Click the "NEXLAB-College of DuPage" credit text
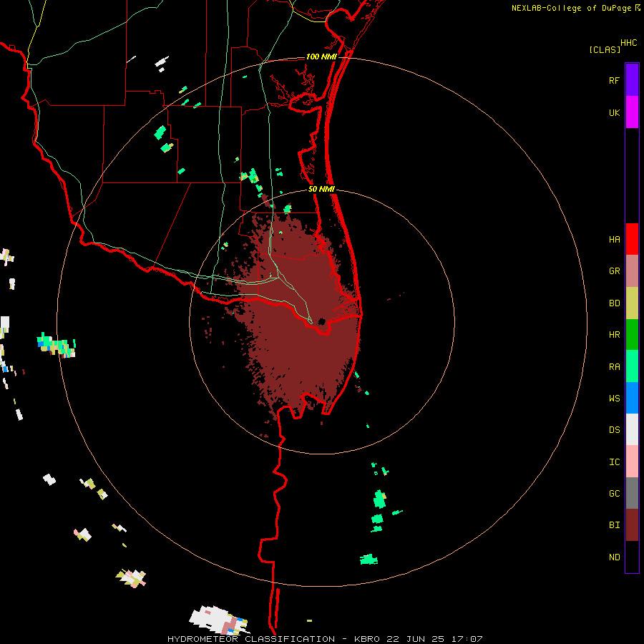 [x=571, y=8]
